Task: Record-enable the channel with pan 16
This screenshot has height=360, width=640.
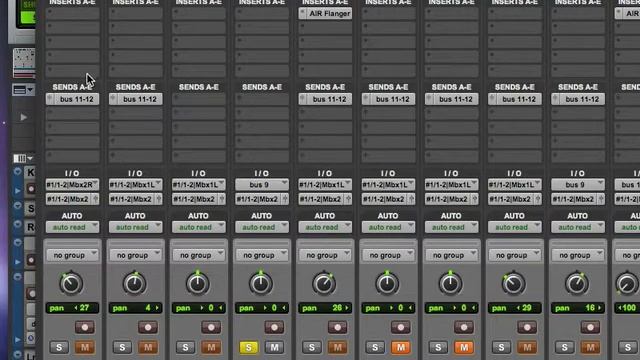Action: 590,327
